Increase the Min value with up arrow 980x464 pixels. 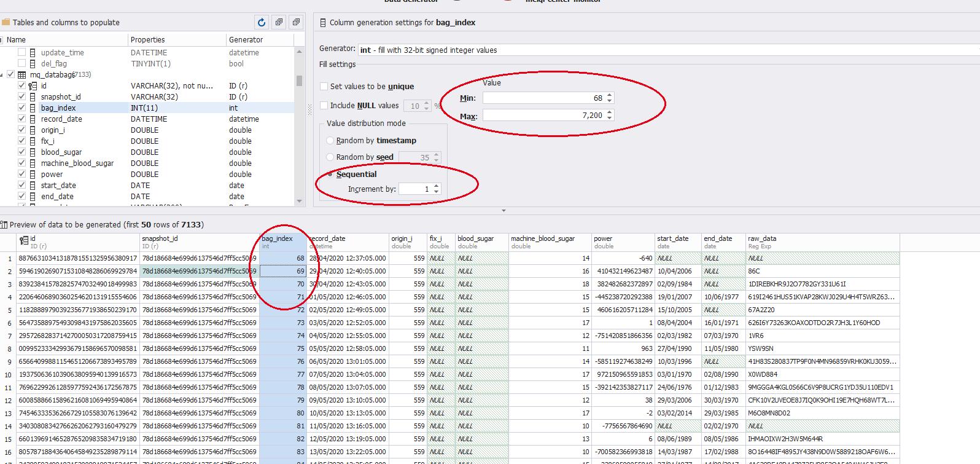(610, 95)
